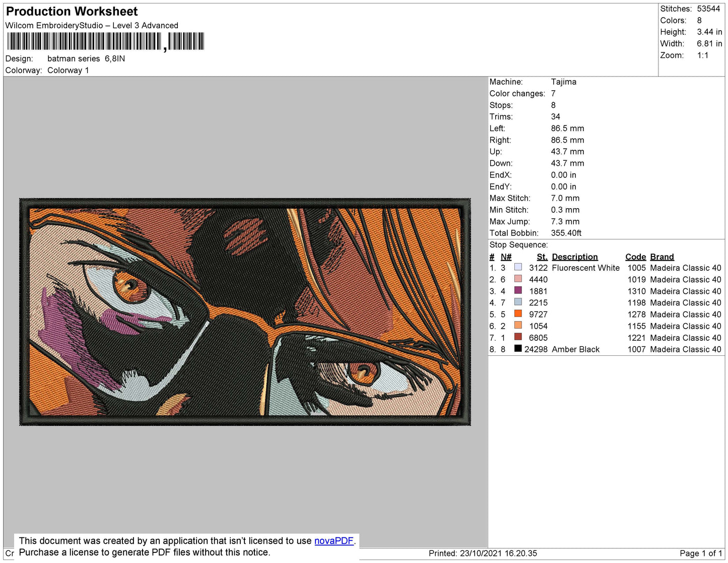The height and width of the screenshot is (563, 728).
Task: Click the Brand column header
Action: (x=662, y=257)
